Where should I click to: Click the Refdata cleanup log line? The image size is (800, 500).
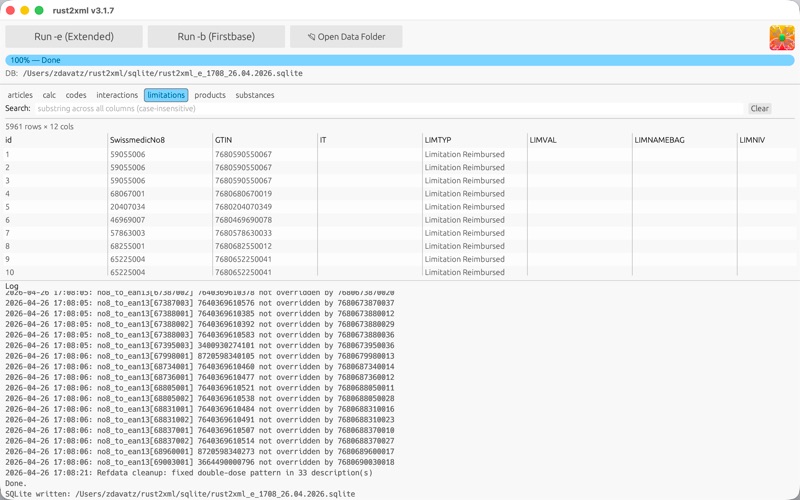coord(189,473)
